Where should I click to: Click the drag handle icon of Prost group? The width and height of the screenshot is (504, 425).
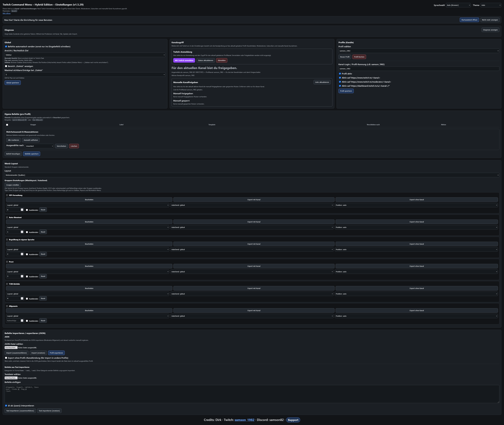(7, 262)
